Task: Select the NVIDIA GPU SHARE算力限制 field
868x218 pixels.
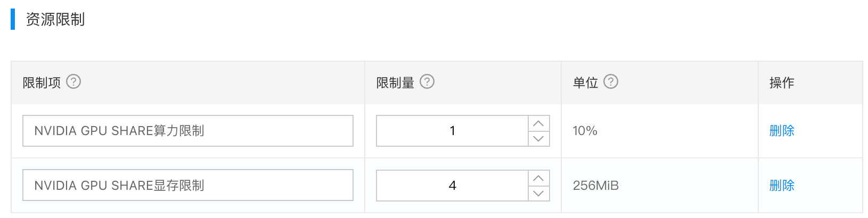Action: [188, 131]
